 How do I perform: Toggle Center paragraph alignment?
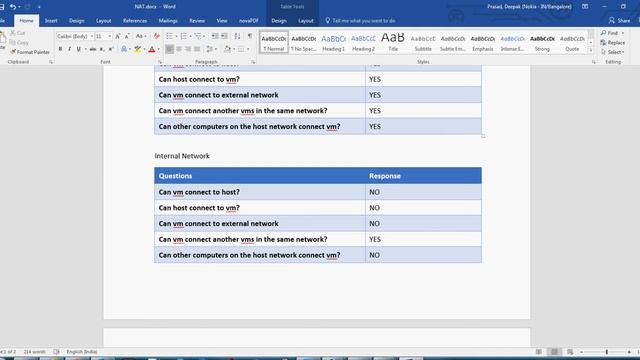[x=179, y=49]
